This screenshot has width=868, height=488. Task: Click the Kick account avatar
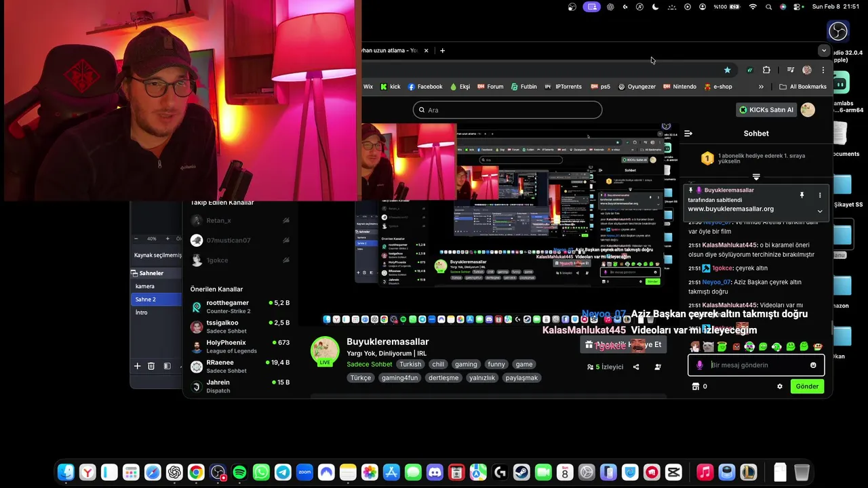pos(808,110)
